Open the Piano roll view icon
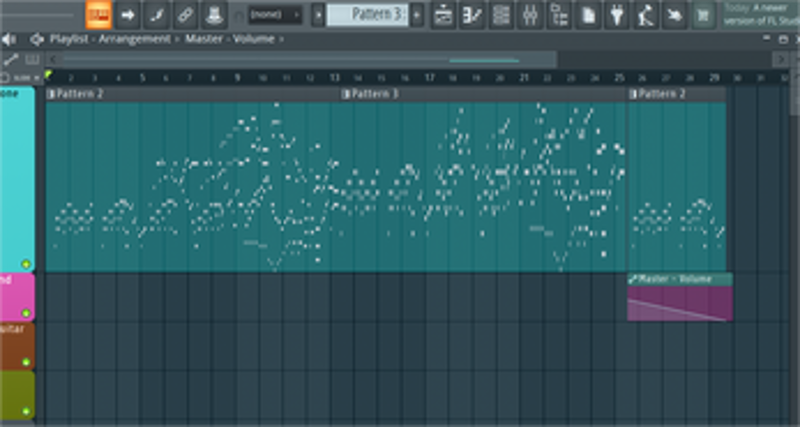 [472, 15]
